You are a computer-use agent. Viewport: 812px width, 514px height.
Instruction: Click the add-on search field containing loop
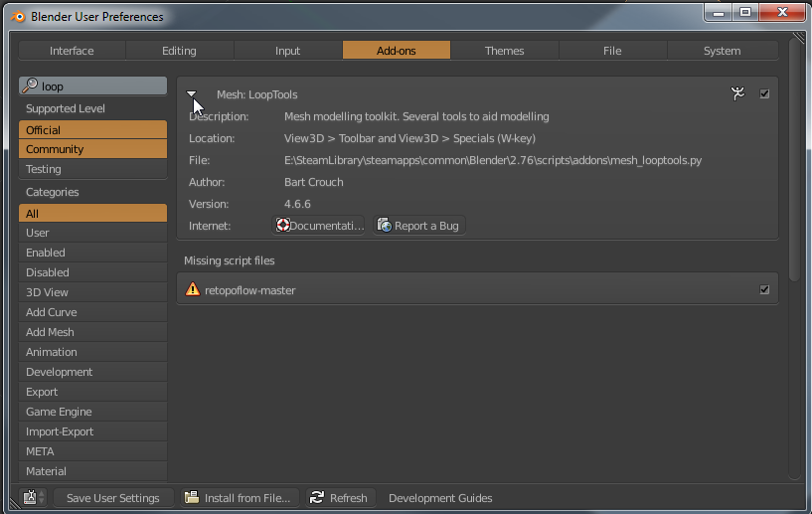[99, 86]
